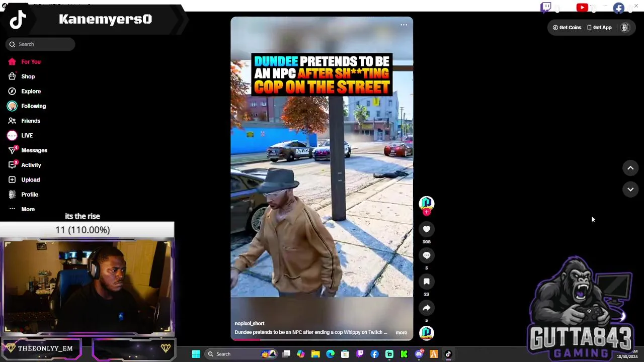Click the taskbar date 10/30/2025
Image resolution: width=644 pixels, height=362 pixels.
point(627,356)
